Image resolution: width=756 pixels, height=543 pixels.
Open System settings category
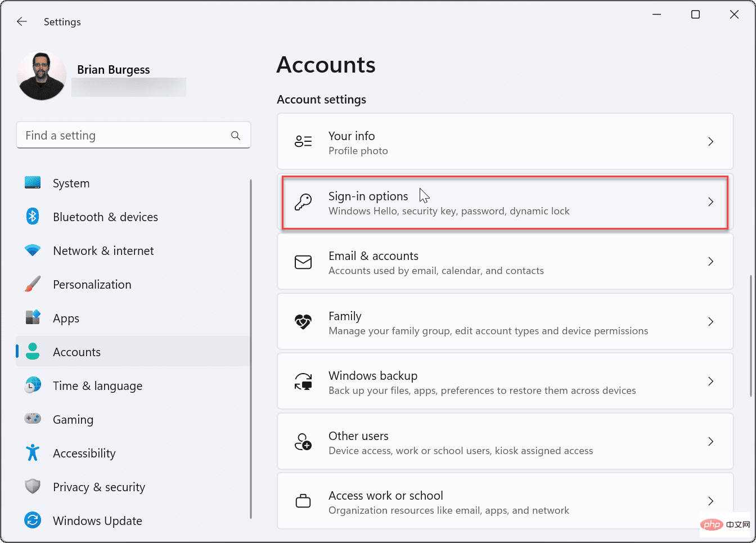[x=133, y=183]
